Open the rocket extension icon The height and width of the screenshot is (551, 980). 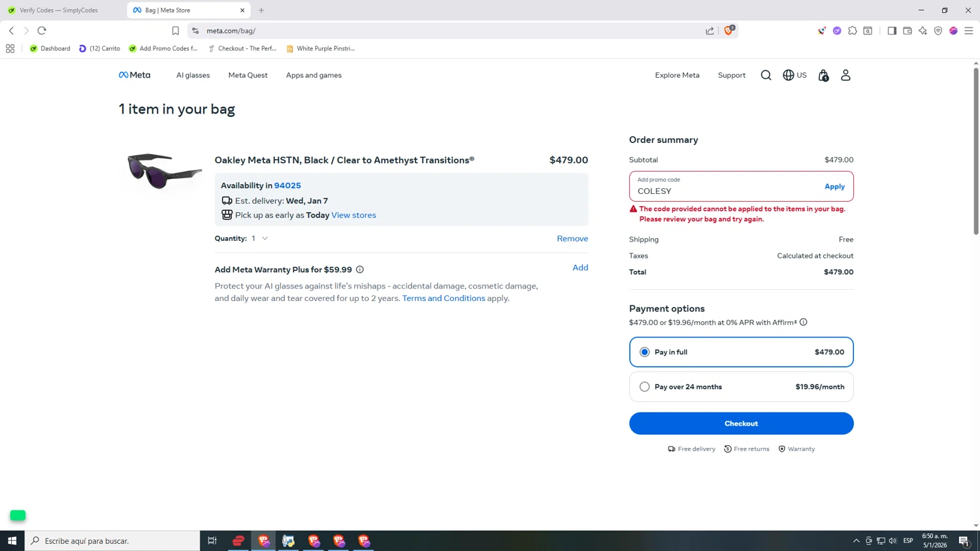click(x=821, y=31)
